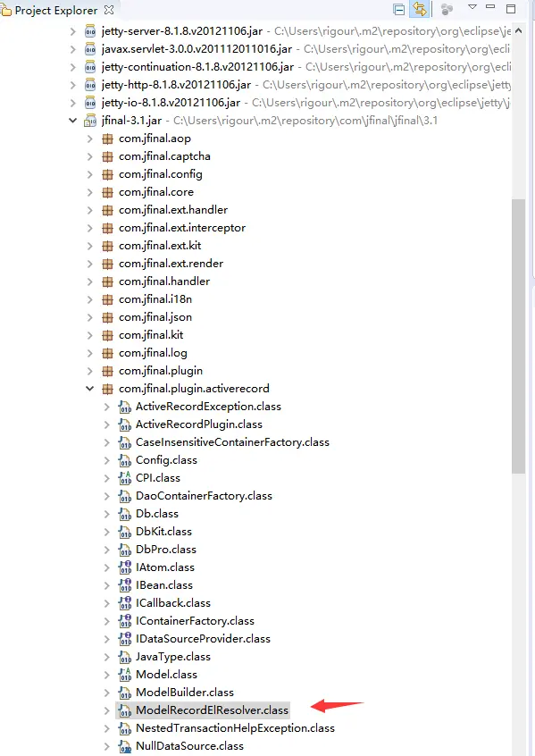
Task: Click the IBean.class interface icon
Action: tap(125, 585)
